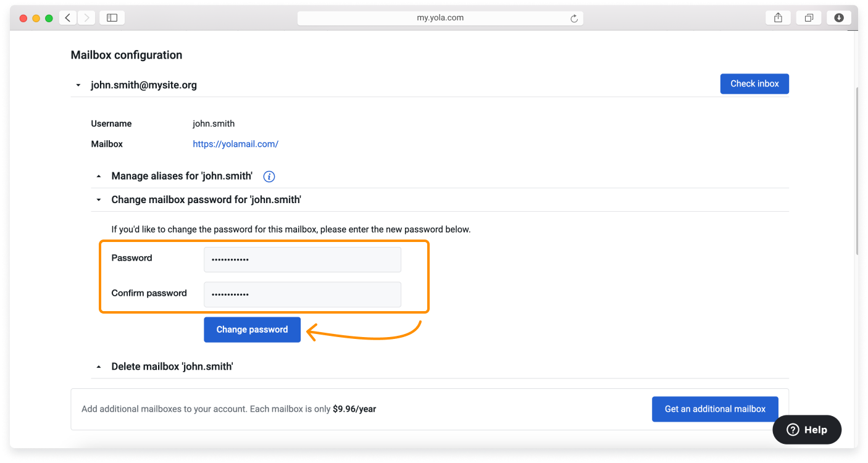Click the info icon beside 'Manage aliases'

[269, 176]
